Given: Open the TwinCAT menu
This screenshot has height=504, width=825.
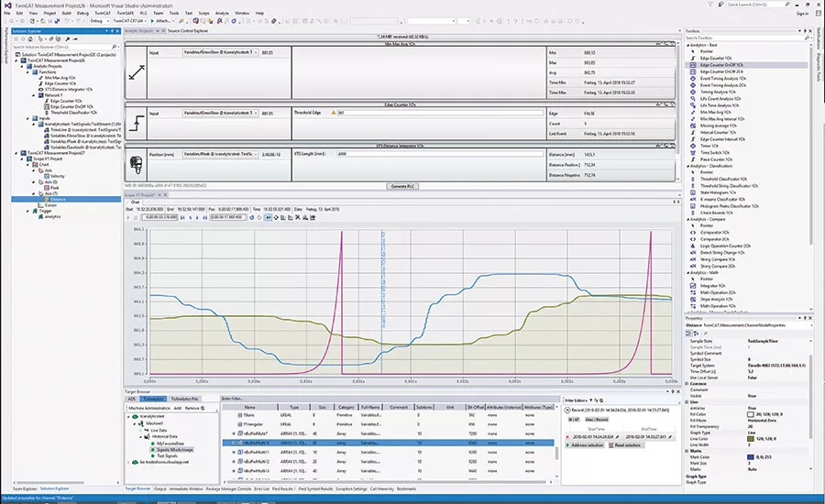Looking at the screenshot, I should click(x=102, y=13).
